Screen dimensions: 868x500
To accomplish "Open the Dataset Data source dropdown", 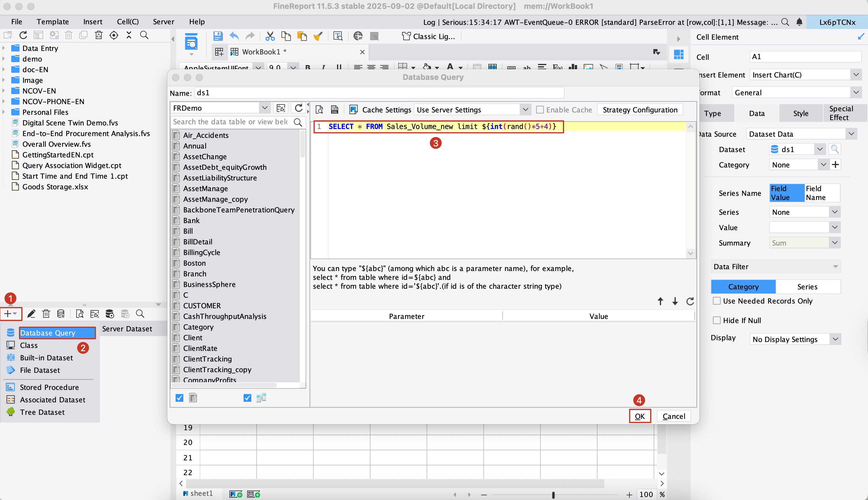I will (x=851, y=134).
